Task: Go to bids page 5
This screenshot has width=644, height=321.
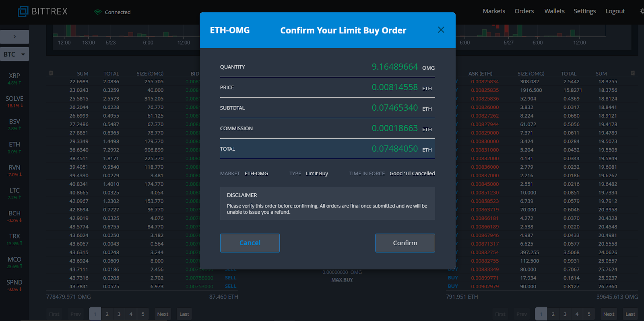Action: pyautogui.click(x=143, y=314)
